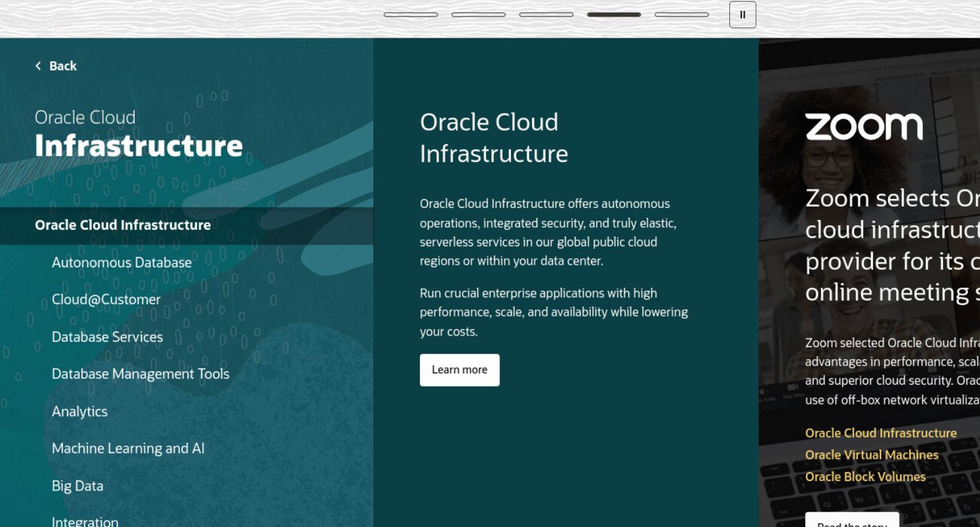The height and width of the screenshot is (527, 980).
Task: Open Analytics menu item
Action: (80, 412)
